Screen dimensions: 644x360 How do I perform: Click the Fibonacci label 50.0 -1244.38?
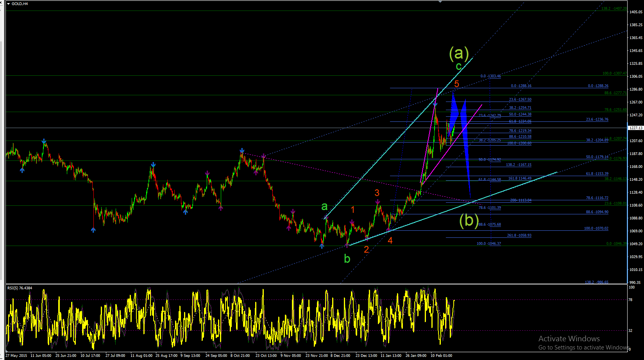point(520,114)
